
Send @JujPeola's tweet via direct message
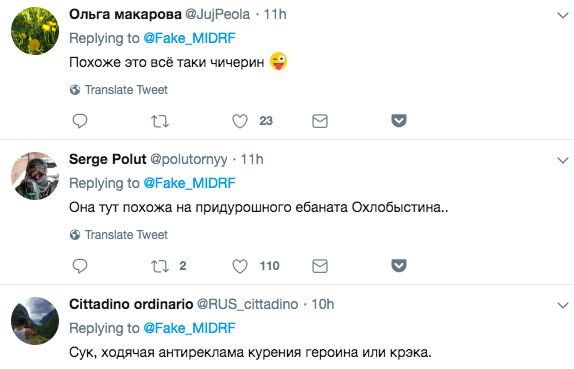[320, 121]
